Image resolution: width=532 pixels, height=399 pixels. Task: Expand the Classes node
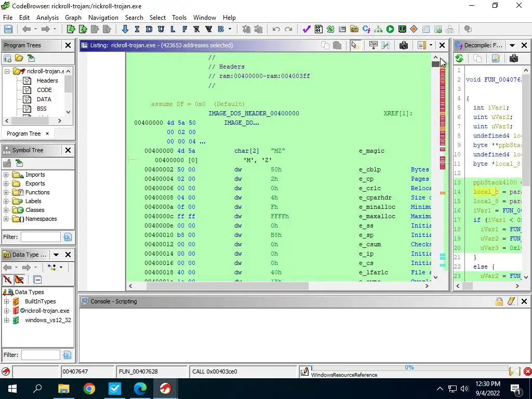(x=6, y=210)
